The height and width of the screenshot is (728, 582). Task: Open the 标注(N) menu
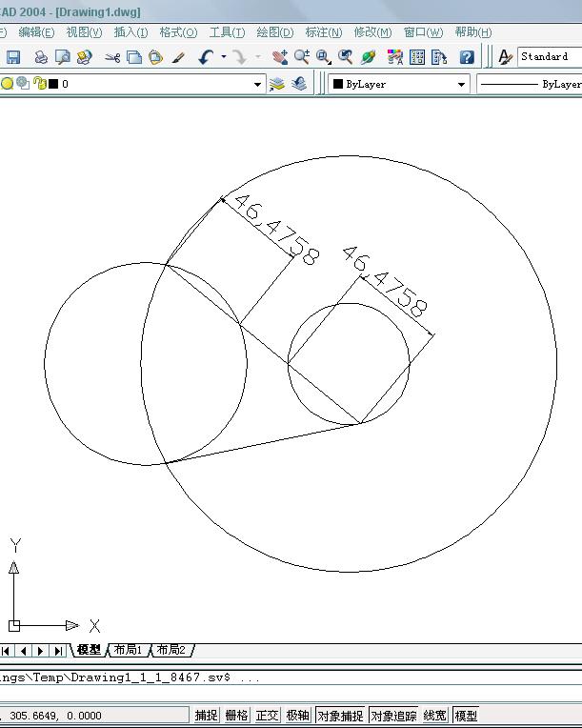324,32
